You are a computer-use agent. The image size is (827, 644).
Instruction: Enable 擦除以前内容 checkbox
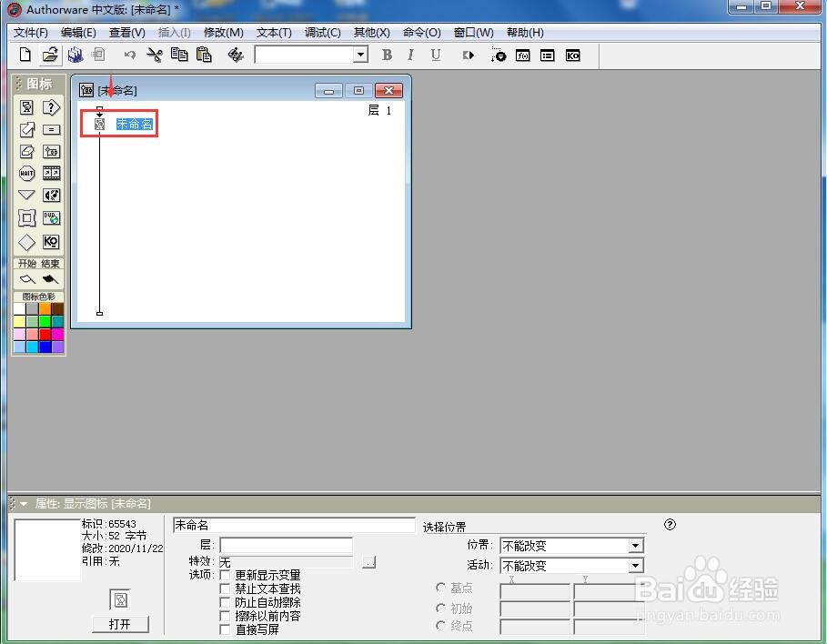click(226, 616)
